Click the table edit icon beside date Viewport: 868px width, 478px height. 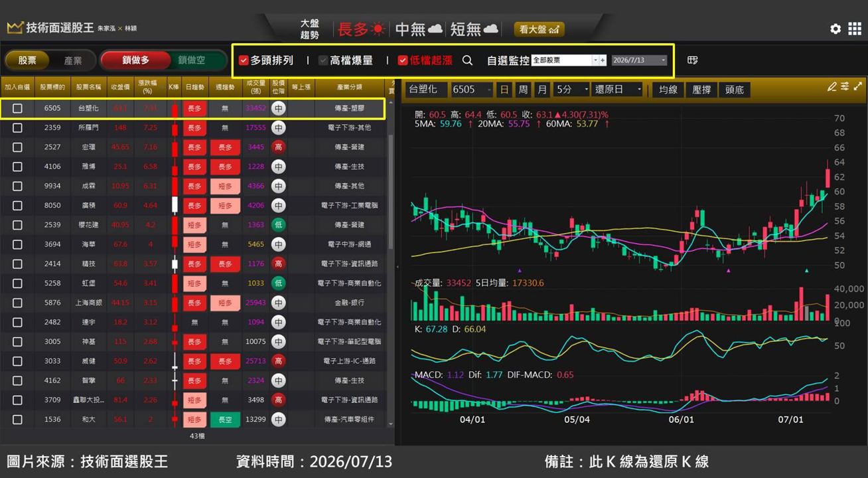(x=692, y=60)
